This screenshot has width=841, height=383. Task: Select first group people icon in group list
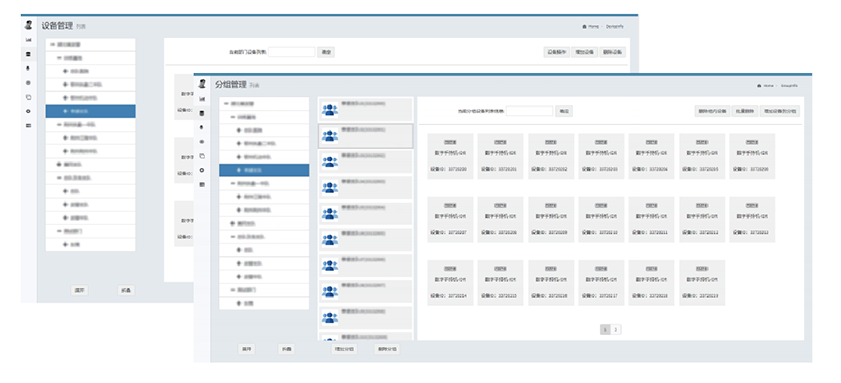[329, 109]
